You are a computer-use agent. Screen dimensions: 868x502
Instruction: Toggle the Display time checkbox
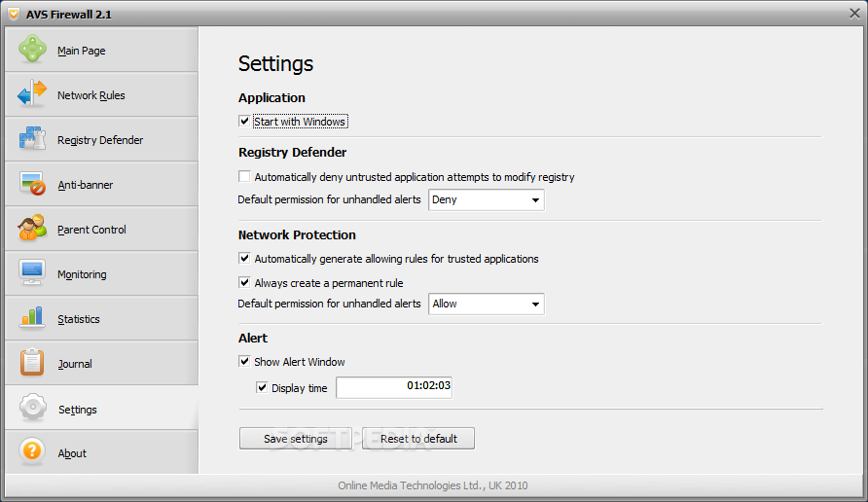262,388
